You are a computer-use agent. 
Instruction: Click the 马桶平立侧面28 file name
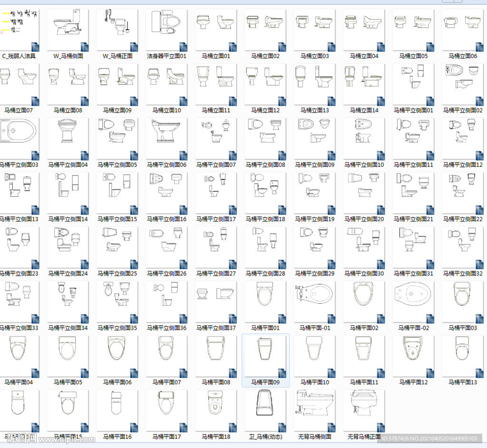265,273
